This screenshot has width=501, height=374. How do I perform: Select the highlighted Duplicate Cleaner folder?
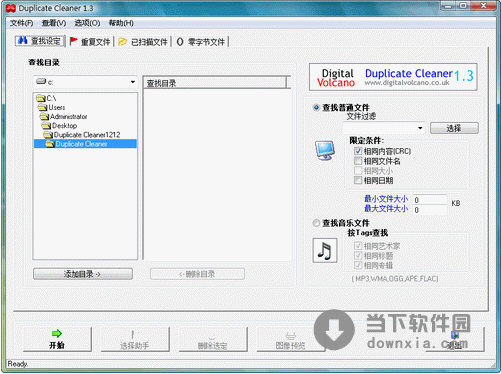[x=85, y=144]
